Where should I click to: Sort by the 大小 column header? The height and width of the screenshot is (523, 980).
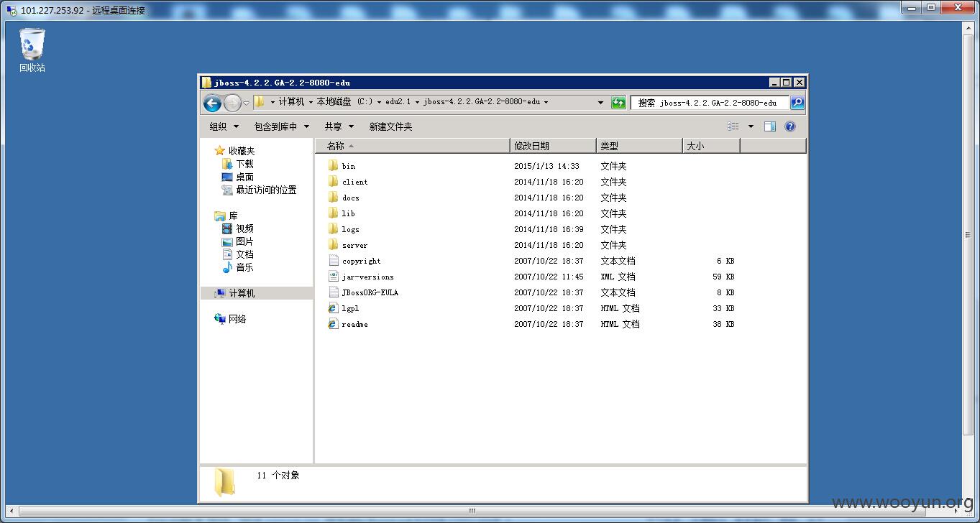[711, 146]
